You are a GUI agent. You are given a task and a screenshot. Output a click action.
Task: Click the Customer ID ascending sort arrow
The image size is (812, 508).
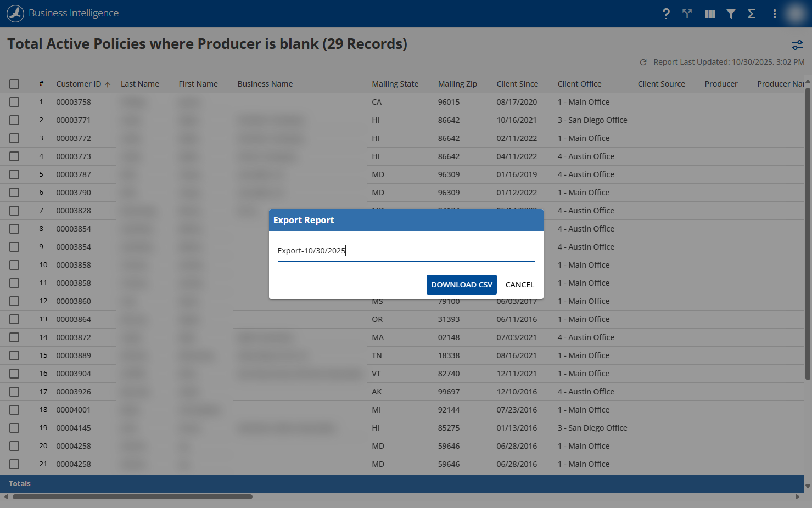pos(108,84)
